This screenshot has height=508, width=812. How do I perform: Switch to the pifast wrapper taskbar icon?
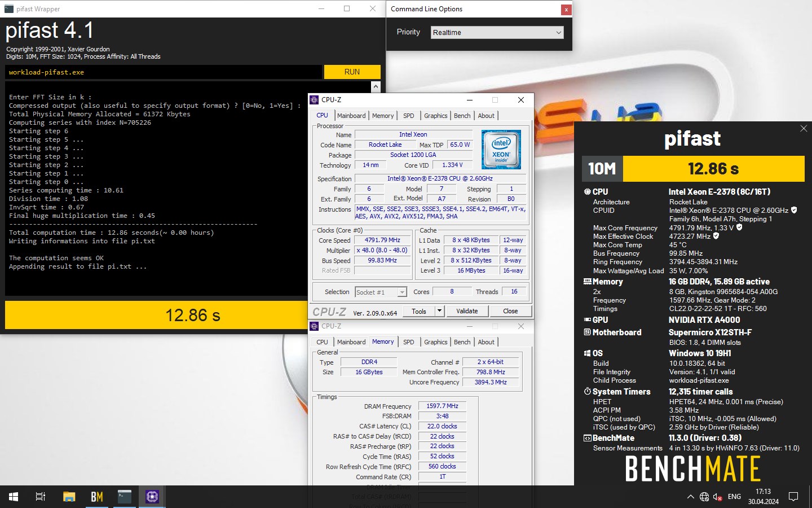tap(125, 497)
